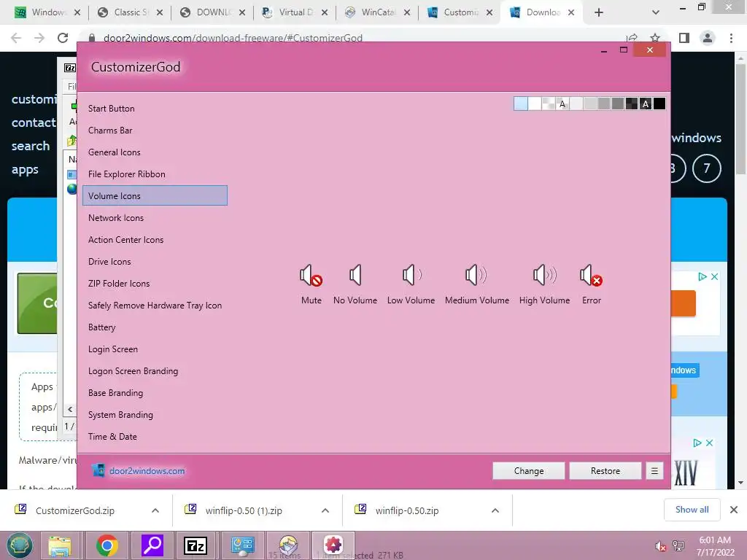Toggle Chrome side panel
The height and width of the screenshot is (560, 747).
coord(684,38)
